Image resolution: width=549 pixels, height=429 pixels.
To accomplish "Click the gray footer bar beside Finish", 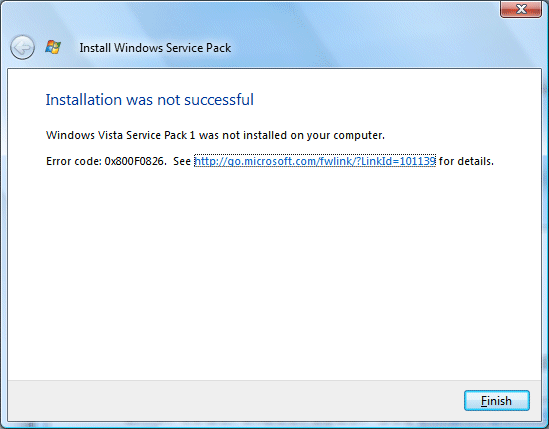I will pyautogui.click(x=235, y=400).
